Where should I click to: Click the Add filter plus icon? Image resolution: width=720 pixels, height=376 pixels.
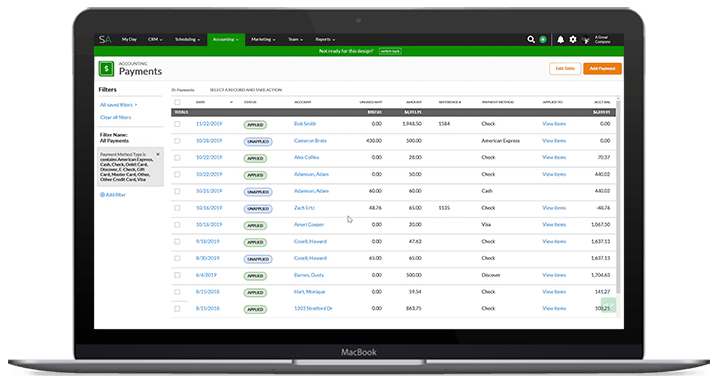tap(102, 195)
